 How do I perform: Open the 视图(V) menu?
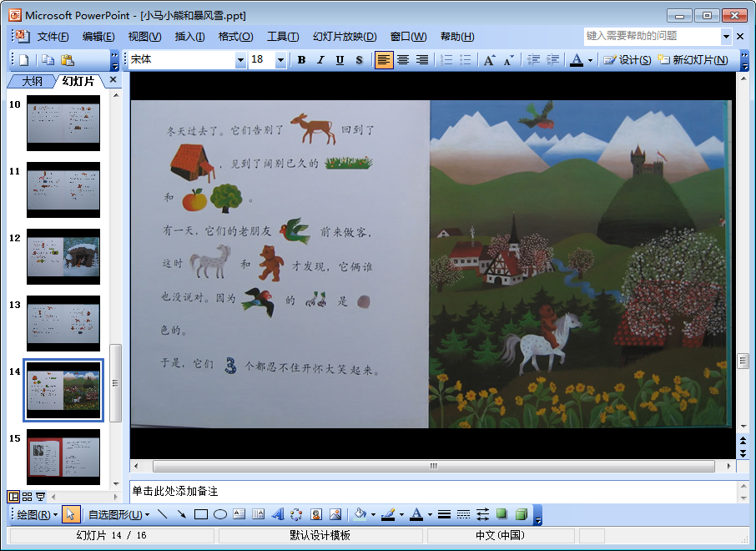[144, 37]
